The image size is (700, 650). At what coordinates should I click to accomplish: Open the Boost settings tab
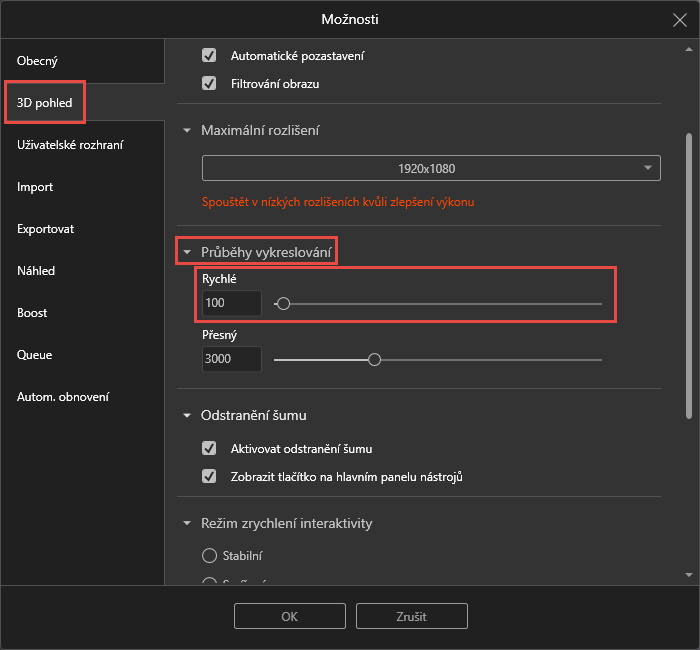click(32, 313)
